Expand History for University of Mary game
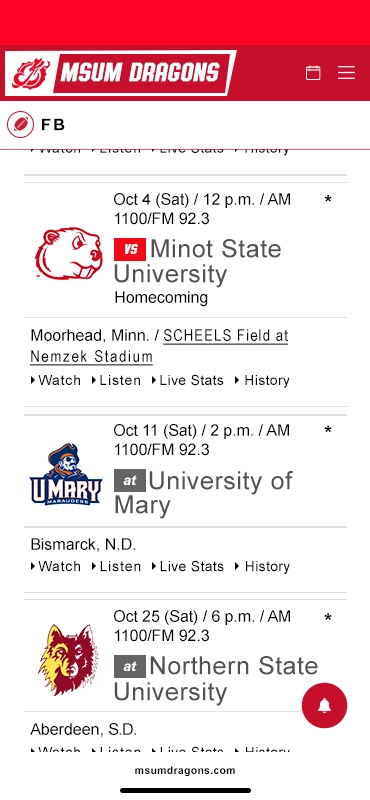The width and height of the screenshot is (370, 800). coord(262,566)
